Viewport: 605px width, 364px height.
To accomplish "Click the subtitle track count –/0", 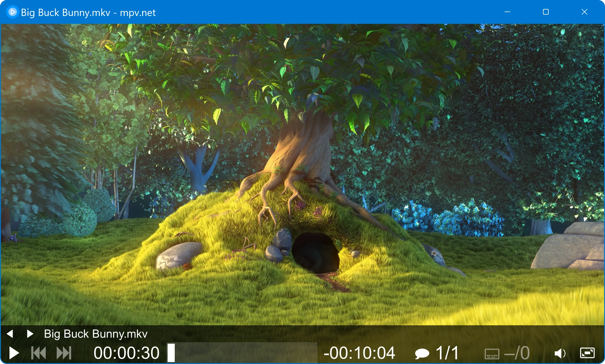I will tap(517, 353).
